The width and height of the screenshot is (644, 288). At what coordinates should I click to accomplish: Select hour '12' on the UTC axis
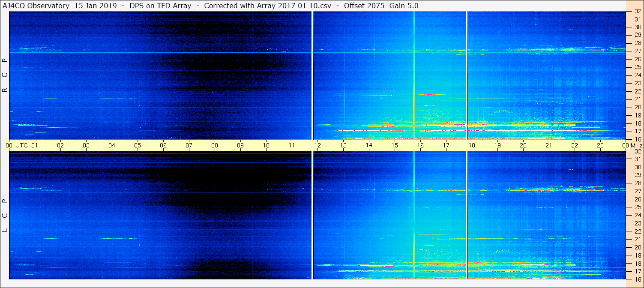(318, 145)
